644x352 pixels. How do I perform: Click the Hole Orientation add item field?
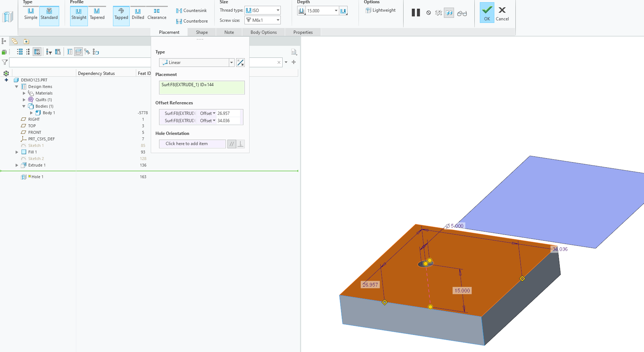coord(192,144)
